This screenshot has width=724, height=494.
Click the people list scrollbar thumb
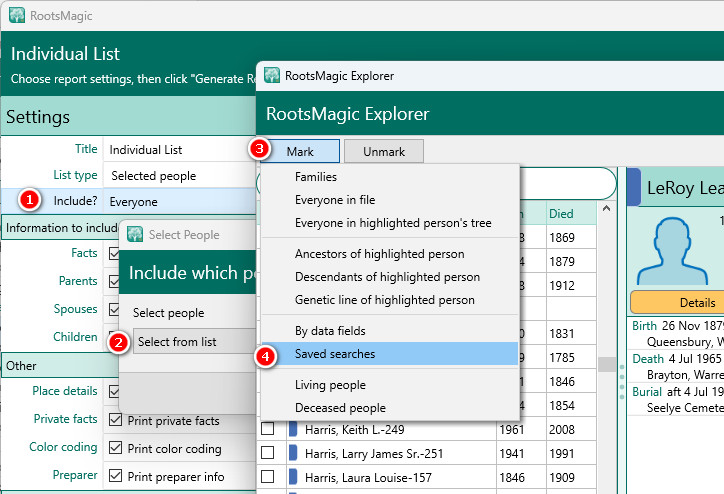pyautogui.click(x=607, y=364)
